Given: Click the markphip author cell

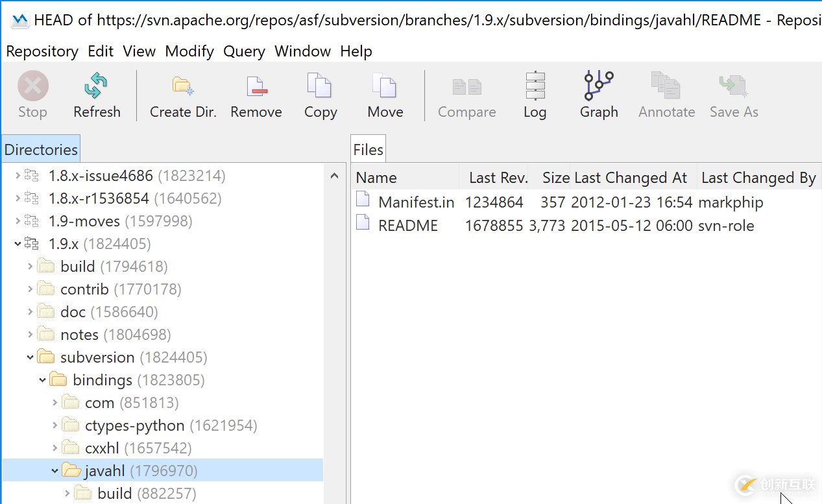Looking at the screenshot, I should coord(731,202).
